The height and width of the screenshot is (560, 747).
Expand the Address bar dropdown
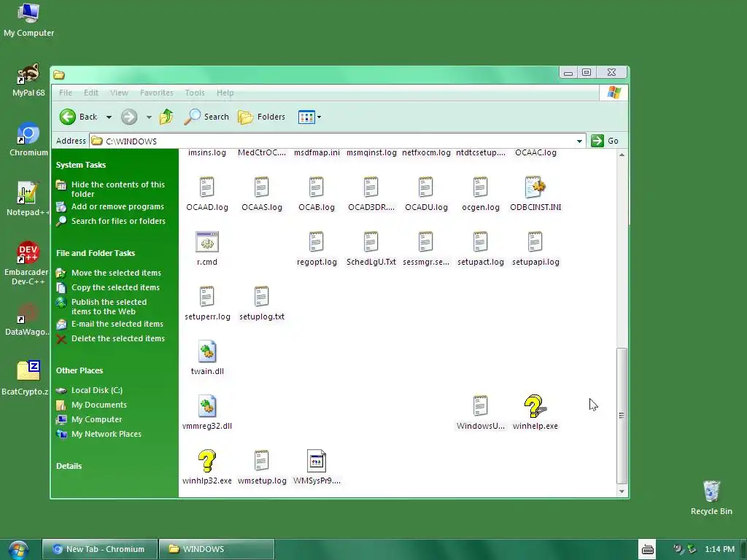pyautogui.click(x=579, y=141)
